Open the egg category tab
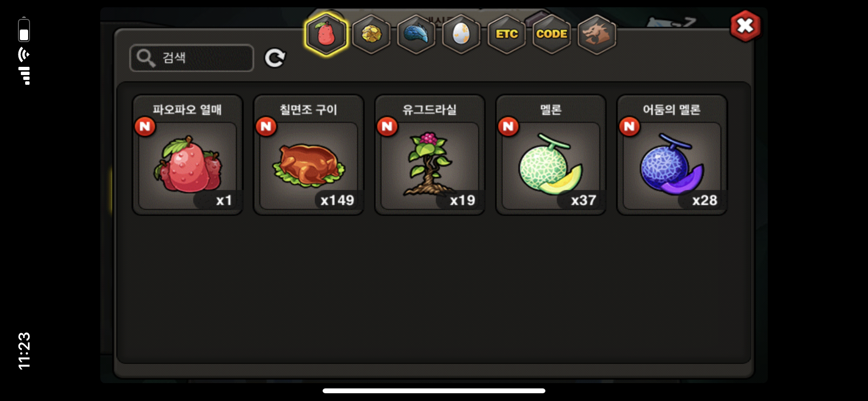Viewport: 868px width, 401px height. click(x=461, y=34)
